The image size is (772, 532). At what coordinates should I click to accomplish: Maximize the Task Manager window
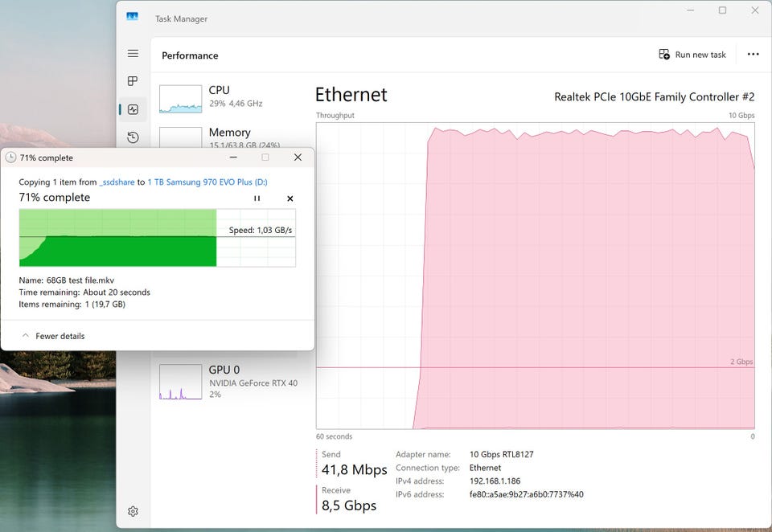[x=722, y=10]
